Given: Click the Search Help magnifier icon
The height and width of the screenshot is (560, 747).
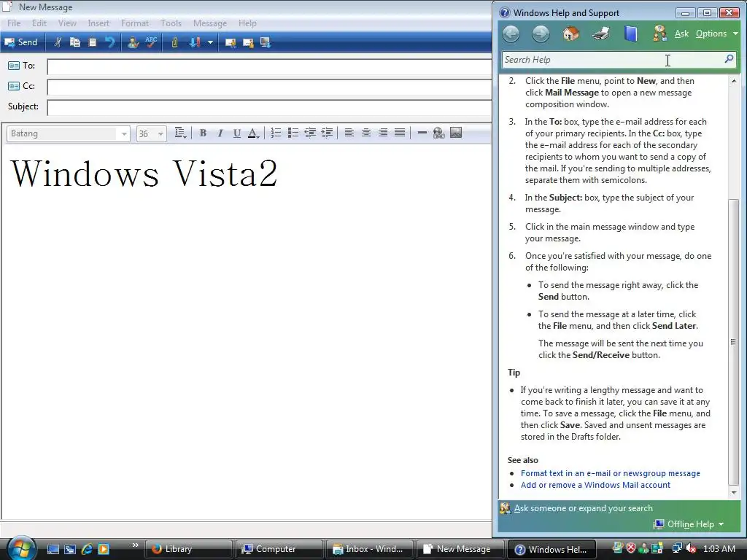Looking at the screenshot, I should tap(729, 60).
